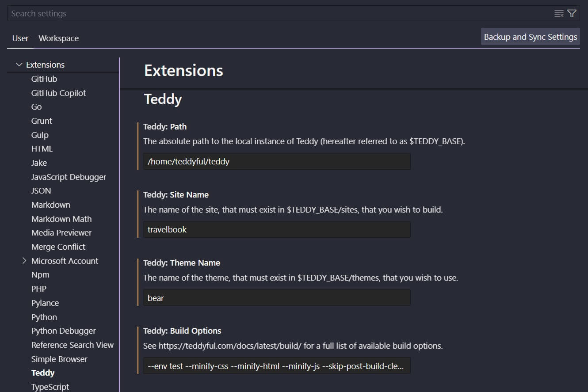The height and width of the screenshot is (392, 588).
Task: Click the teddyful.com build docs description
Action: coord(293,346)
